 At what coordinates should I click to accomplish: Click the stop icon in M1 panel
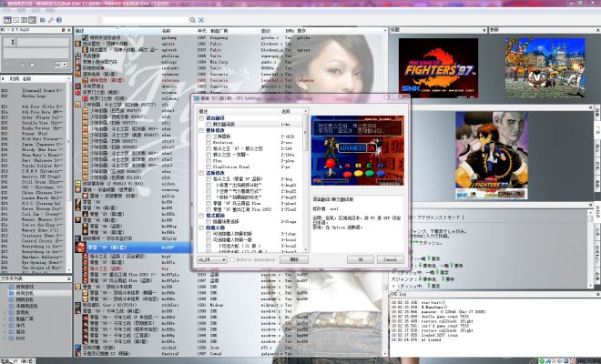pyautogui.click(x=32, y=65)
